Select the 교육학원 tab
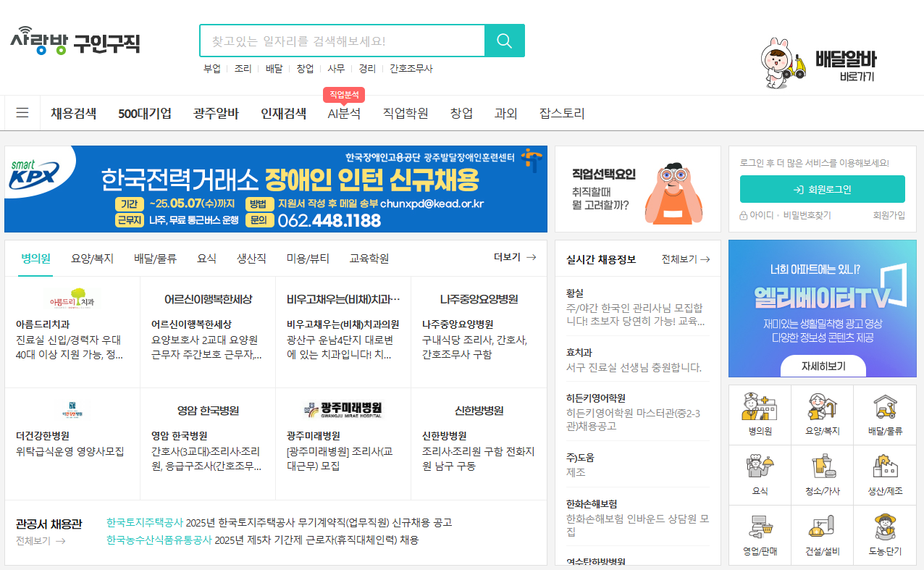The image size is (924, 570). coord(369,259)
